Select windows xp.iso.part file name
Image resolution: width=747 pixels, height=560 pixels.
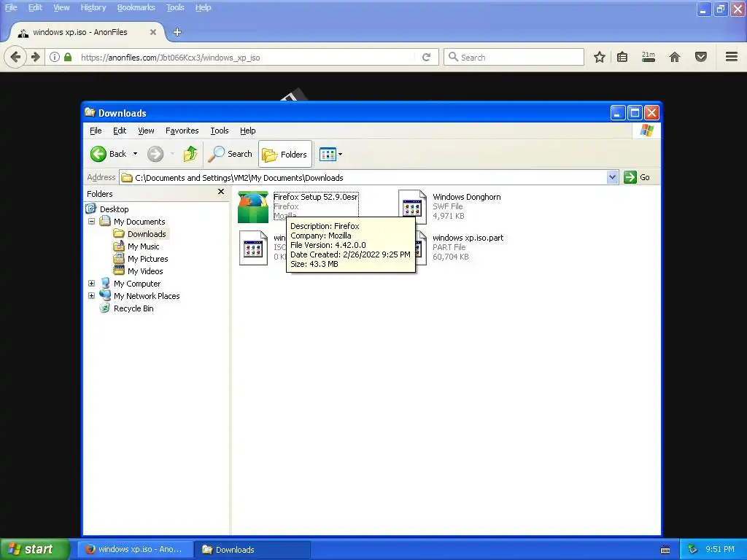click(x=468, y=238)
